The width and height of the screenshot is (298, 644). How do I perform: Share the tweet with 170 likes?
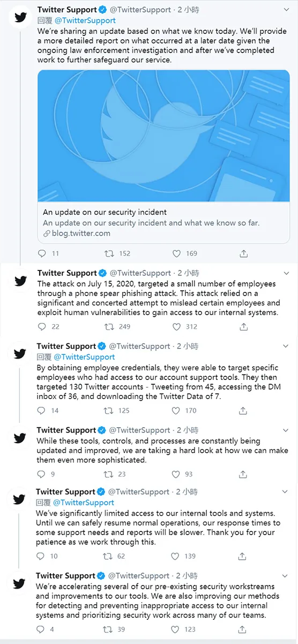(243, 411)
